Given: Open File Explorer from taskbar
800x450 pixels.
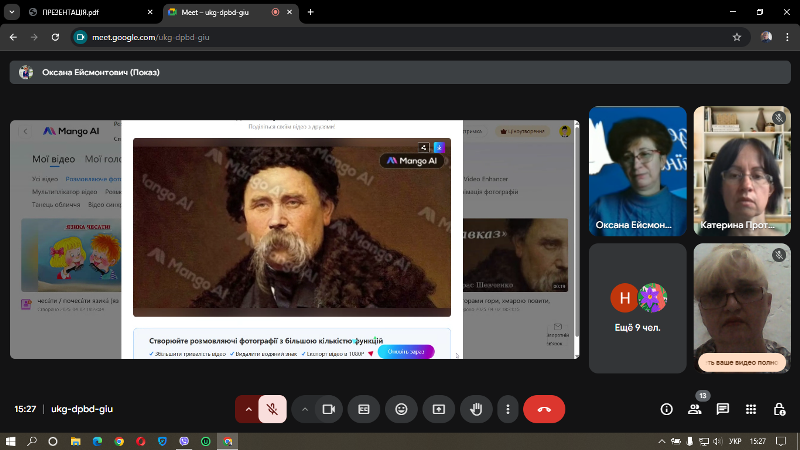Looking at the screenshot, I should coord(76,441).
